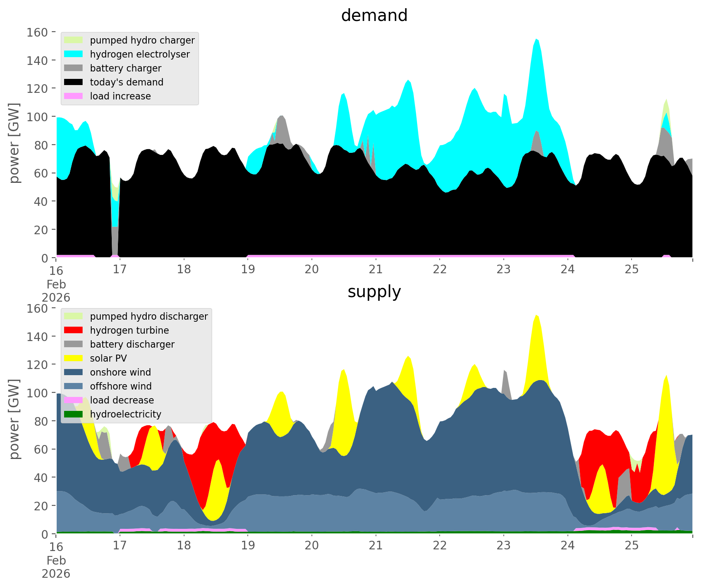This screenshot has height=588, width=701.
Task: Click the demand chart's power [GW] axis label
Action: (14, 143)
